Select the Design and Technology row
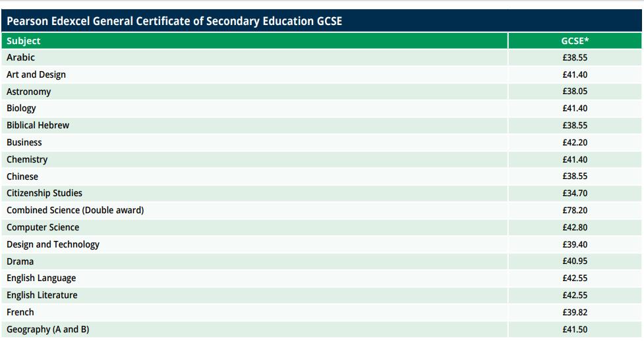This screenshot has width=644, height=341. coord(322,244)
